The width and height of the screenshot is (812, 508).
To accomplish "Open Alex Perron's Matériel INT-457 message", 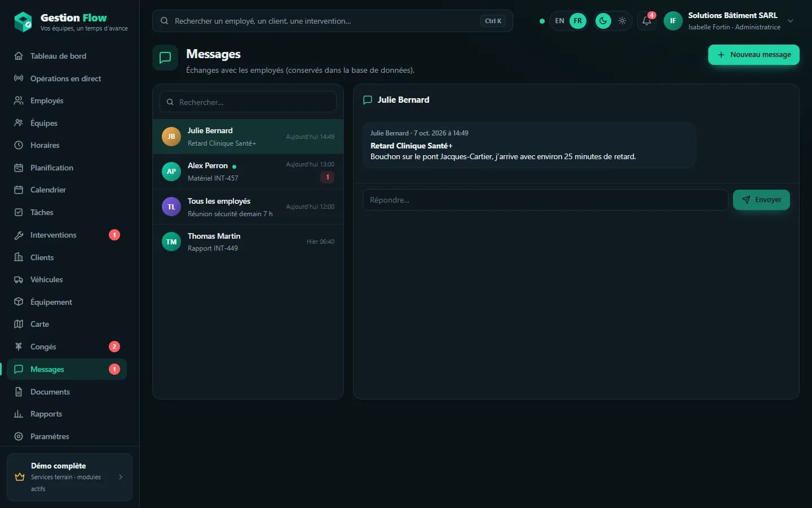I will (248, 172).
